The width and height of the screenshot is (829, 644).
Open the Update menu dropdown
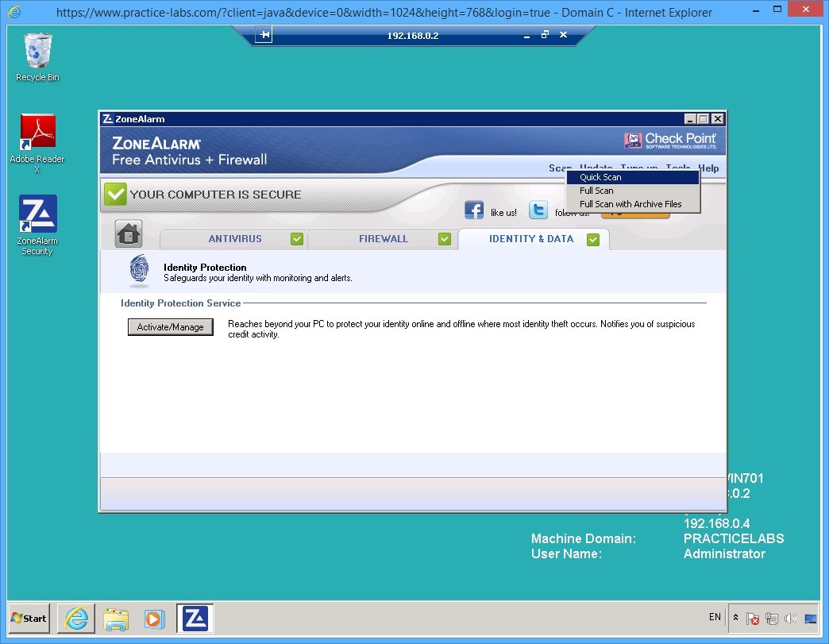tap(596, 168)
